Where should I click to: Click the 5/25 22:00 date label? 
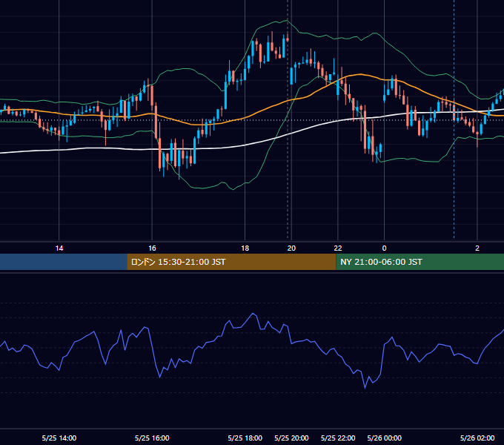click(338, 438)
